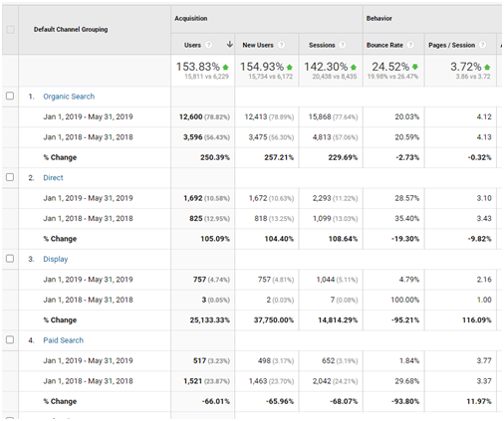Click the Pages / Session help icon

tap(483, 45)
